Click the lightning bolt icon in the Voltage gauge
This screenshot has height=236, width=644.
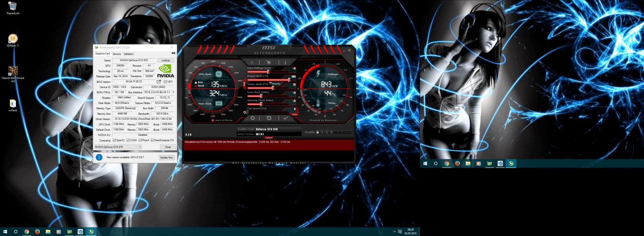click(x=318, y=73)
